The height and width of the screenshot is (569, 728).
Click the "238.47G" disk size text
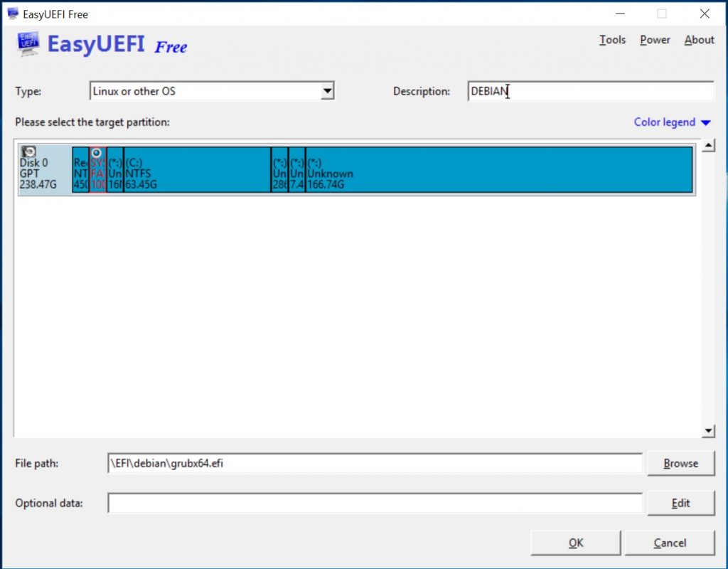click(x=38, y=184)
